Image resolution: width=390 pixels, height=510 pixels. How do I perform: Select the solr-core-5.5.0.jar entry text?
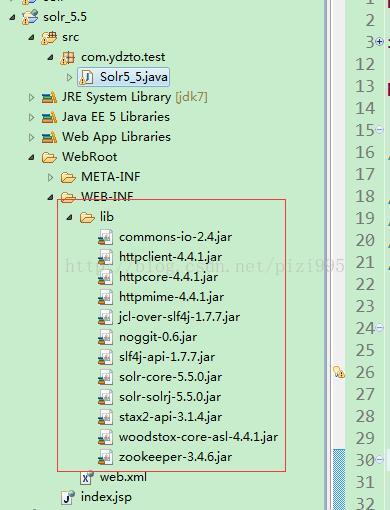[171, 377]
